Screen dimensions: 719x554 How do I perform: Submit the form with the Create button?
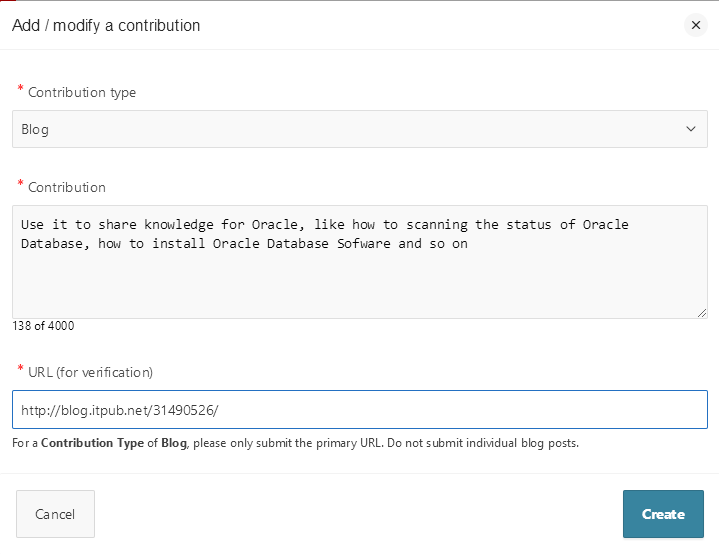[x=663, y=514]
